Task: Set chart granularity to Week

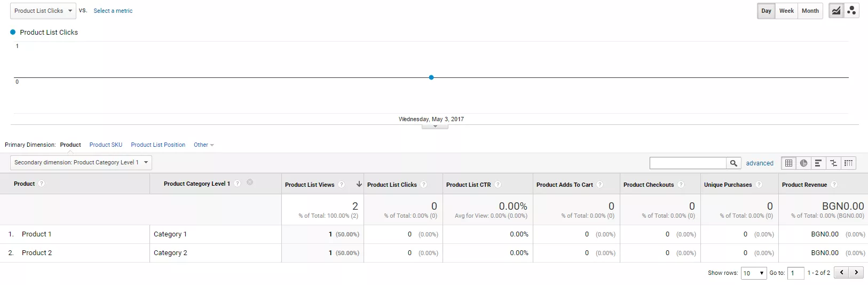Action: pos(786,11)
